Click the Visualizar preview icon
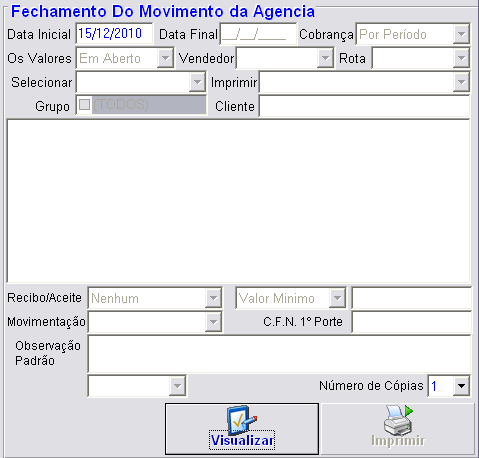 coord(242,419)
